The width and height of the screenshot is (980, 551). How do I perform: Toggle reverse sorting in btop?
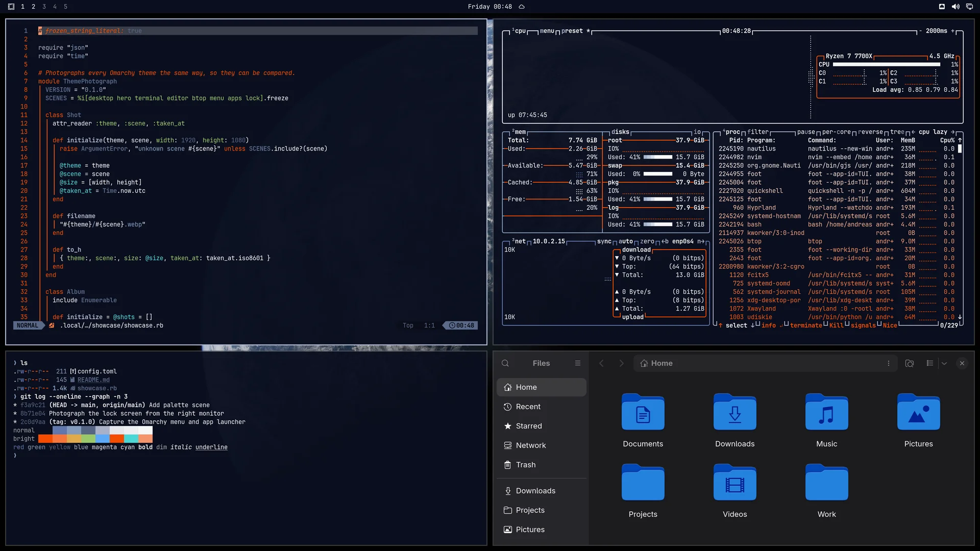point(870,132)
